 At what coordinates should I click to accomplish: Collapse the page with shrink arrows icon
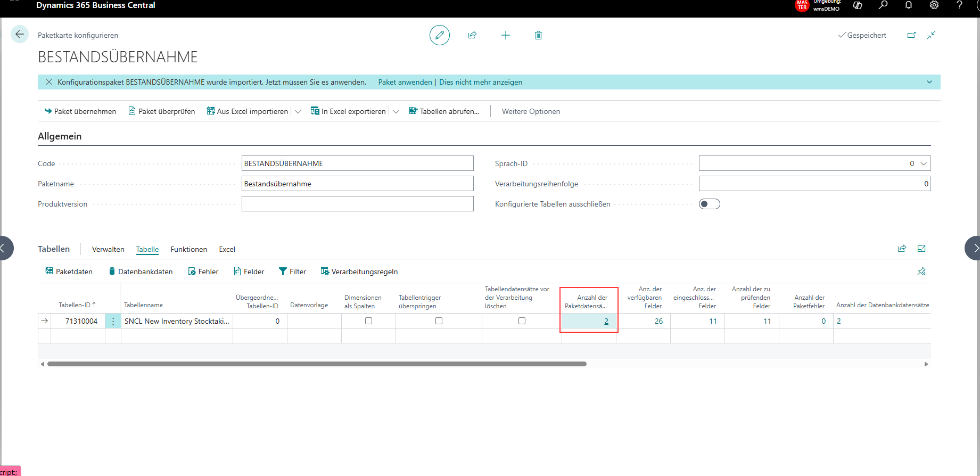[x=931, y=35]
